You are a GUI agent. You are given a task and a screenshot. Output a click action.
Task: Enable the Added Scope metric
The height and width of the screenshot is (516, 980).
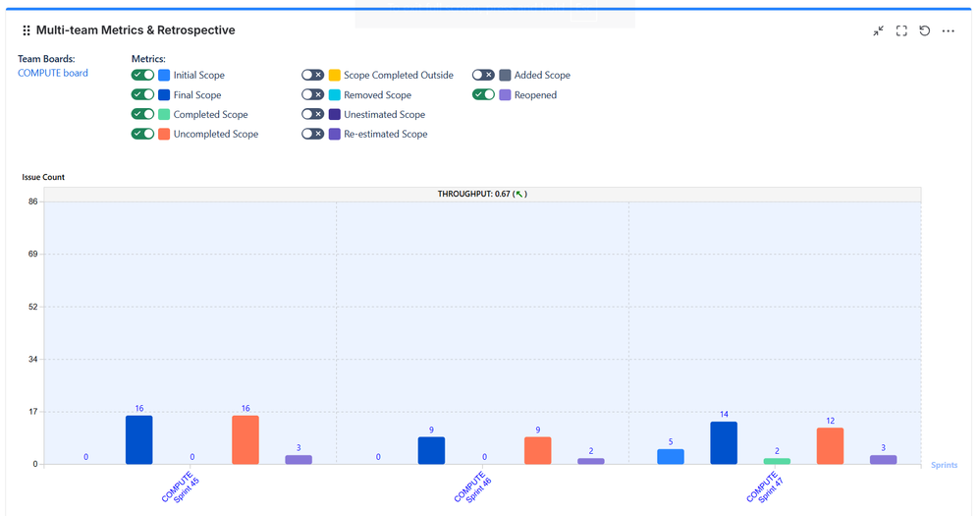pyautogui.click(x=483, y=75)
